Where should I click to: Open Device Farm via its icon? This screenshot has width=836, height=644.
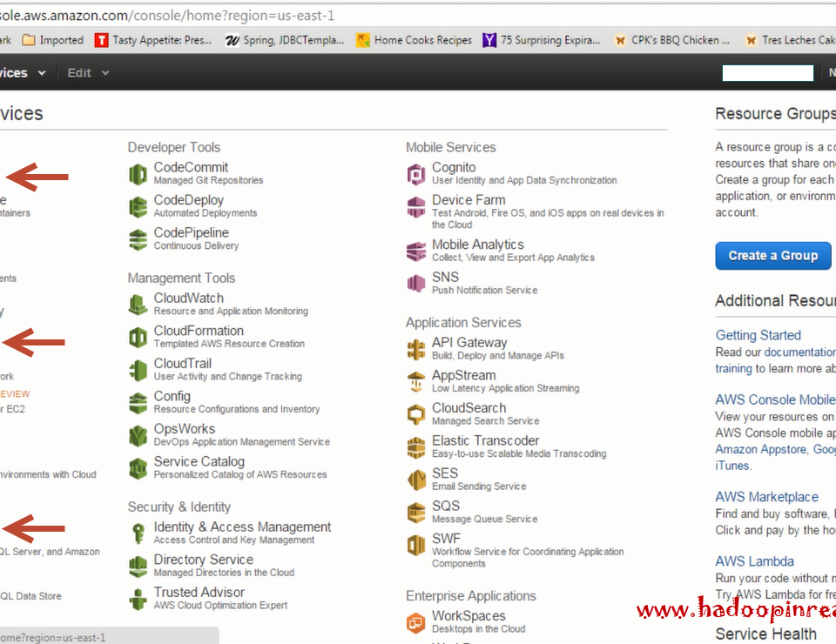point(415,206)
